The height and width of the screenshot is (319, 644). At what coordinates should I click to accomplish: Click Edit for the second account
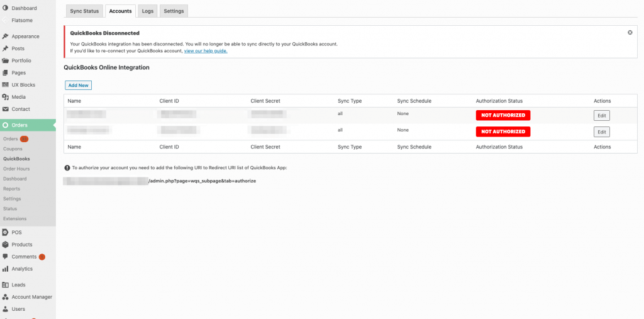click(x=602, y=132)
